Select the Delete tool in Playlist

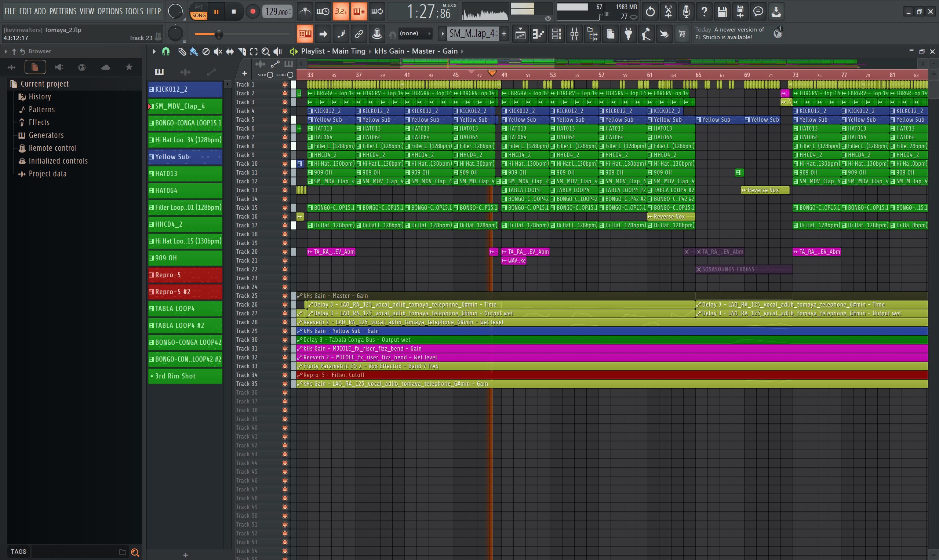pos(206,51)
